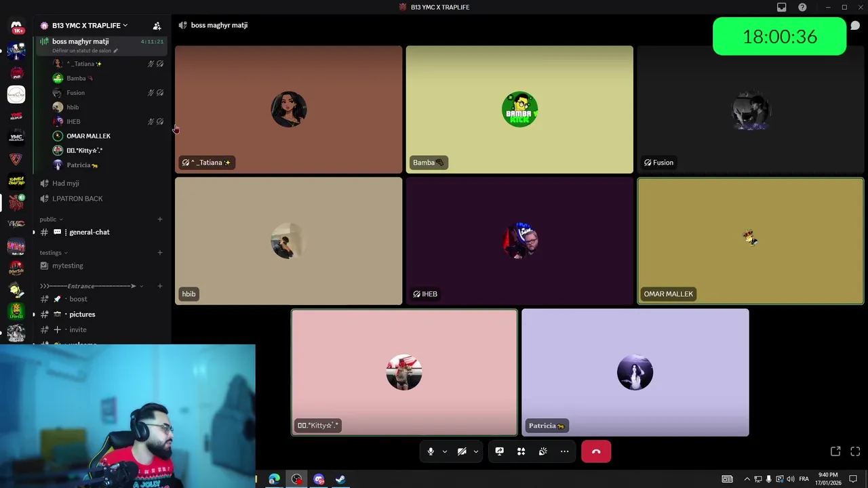Viewport: 868px width, 488px height.
Task: Collapse the Entrance channel category
Action: pyautogui.click(x=92, y=286)
